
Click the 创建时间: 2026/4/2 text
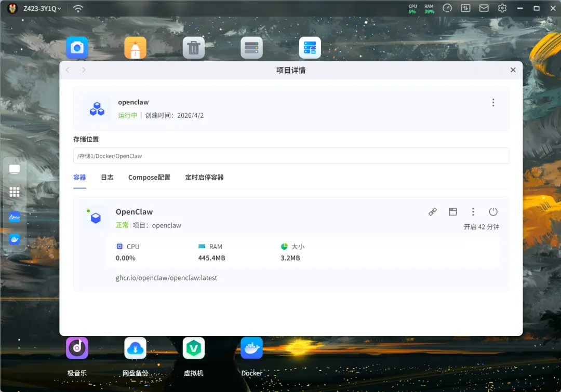[x=174, y=115]
